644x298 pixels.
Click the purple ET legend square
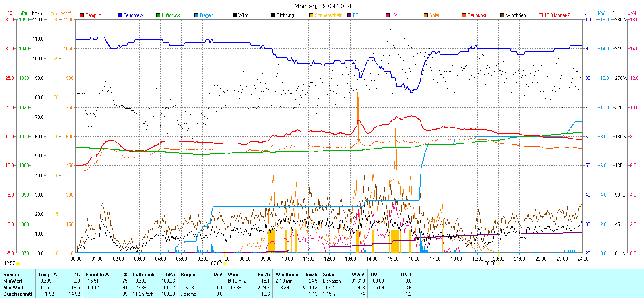click(349, 15)
